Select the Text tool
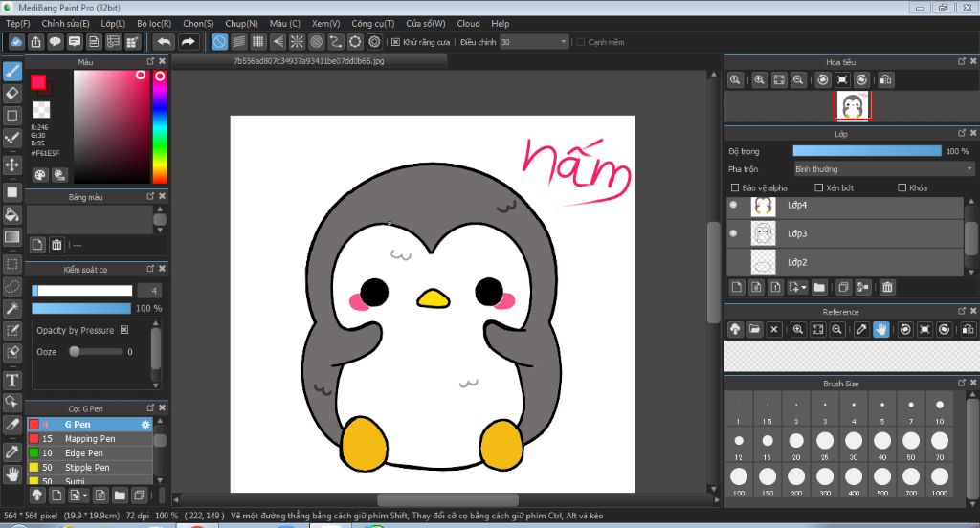 click(12, 380)
